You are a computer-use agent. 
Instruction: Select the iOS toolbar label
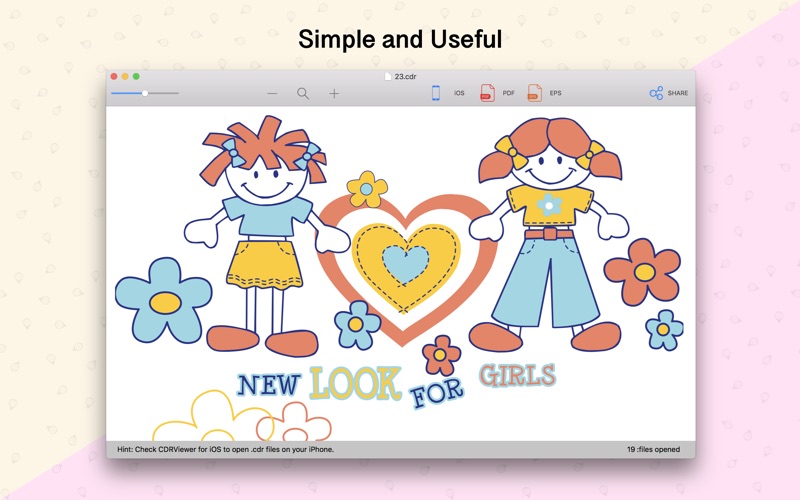click(459, 93)
